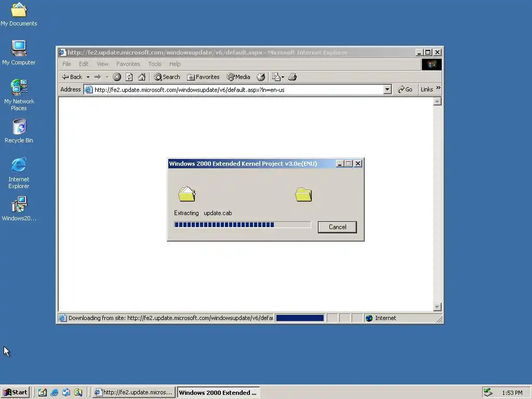Open the View menu
The height and width of the screenshot is (399, 532).
click(102, 64)
